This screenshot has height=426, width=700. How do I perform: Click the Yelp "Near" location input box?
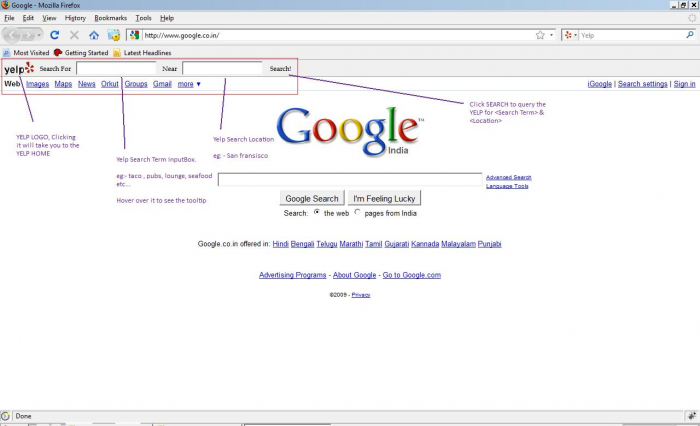(x=222, y=68)
